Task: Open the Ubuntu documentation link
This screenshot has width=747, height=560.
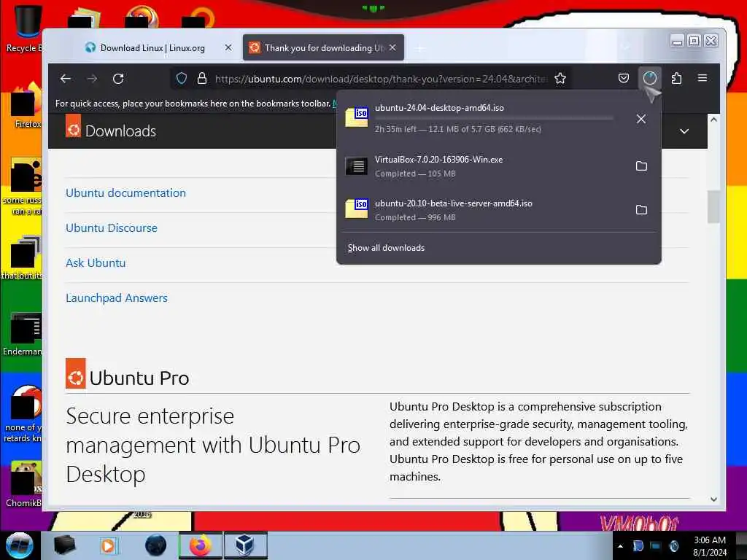Action: pos(125,192)
